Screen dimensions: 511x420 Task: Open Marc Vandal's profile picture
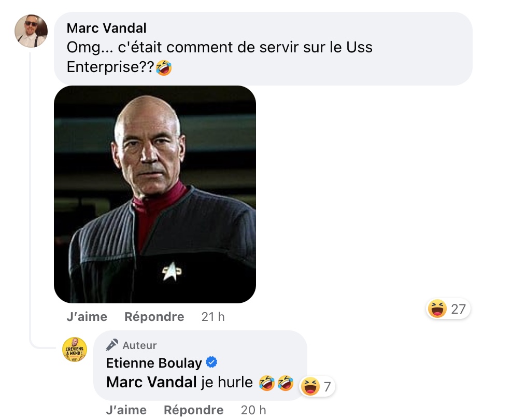tap(31, 31)
